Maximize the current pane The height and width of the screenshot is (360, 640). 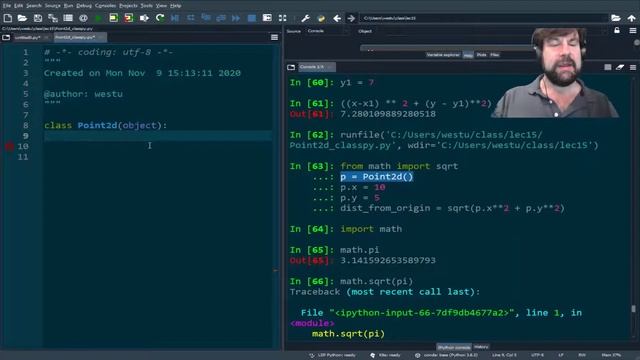pyautogui.click(x=267, y=18)
